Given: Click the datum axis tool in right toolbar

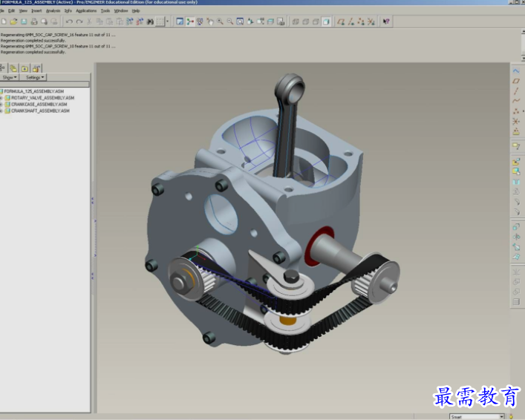Looking at the screenshot, I should (516, 91).
